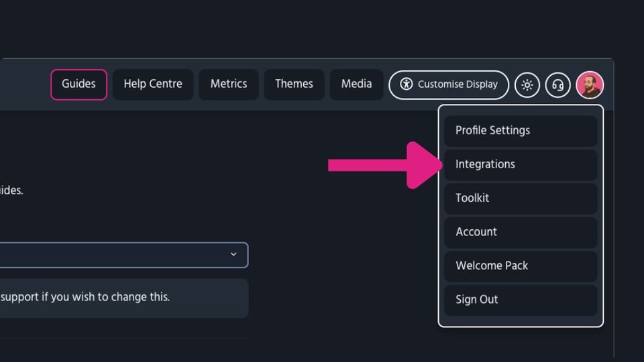Select the Account menu entry
The image size is (644, 362).
point(521,233)
